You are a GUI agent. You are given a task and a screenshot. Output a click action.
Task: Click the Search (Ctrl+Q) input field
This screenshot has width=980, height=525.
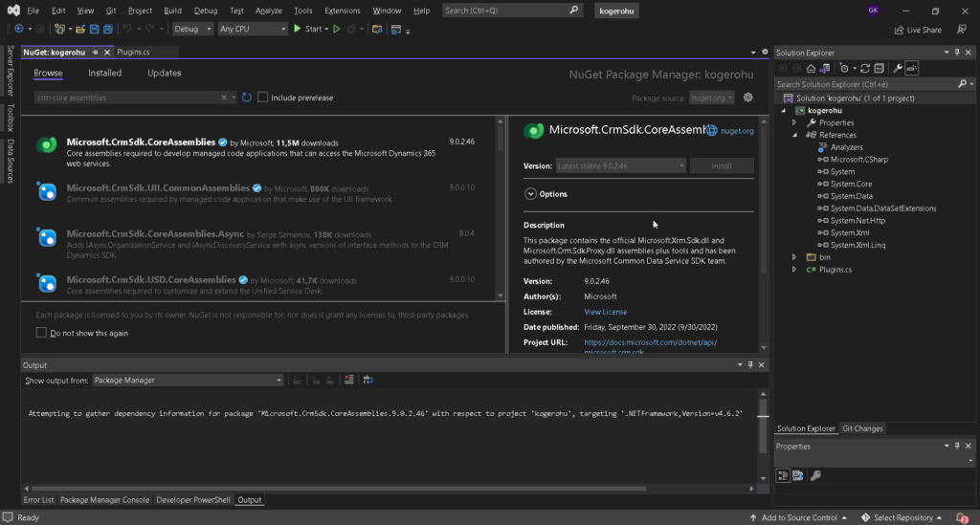click(x=511, y=11)
